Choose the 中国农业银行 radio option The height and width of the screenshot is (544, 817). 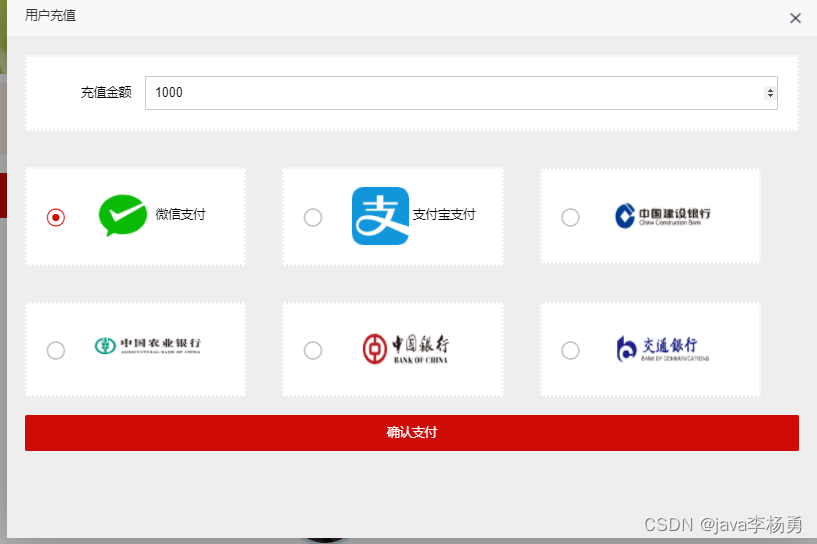coord(56,350)
